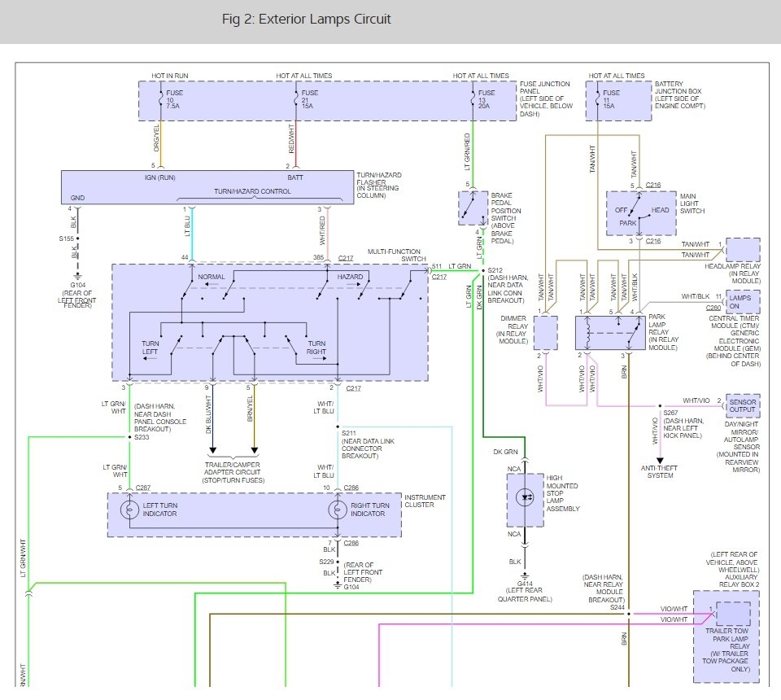Click the 'S155' splice label
781x700 pixels.
pos(66,238)
